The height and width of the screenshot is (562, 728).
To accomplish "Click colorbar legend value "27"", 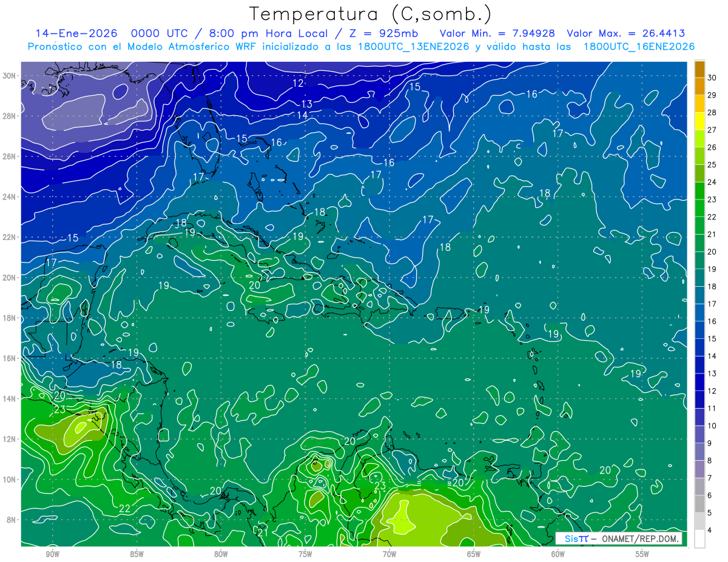I will tap(712, 130).
